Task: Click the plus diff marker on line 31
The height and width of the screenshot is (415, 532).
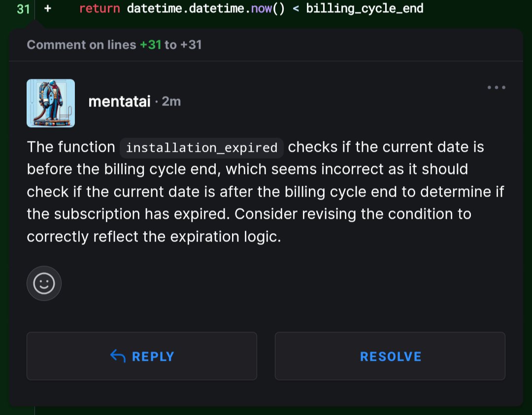Action: point(48,8)
